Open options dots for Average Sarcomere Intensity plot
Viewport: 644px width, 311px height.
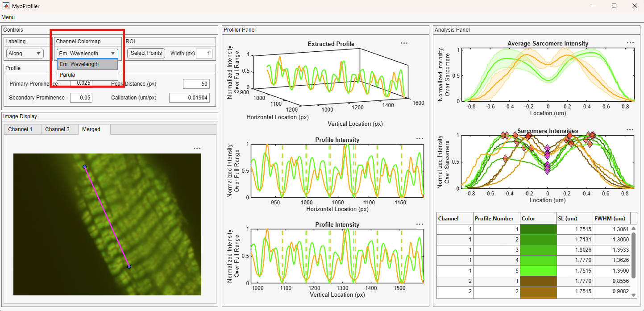click(630, 43)
